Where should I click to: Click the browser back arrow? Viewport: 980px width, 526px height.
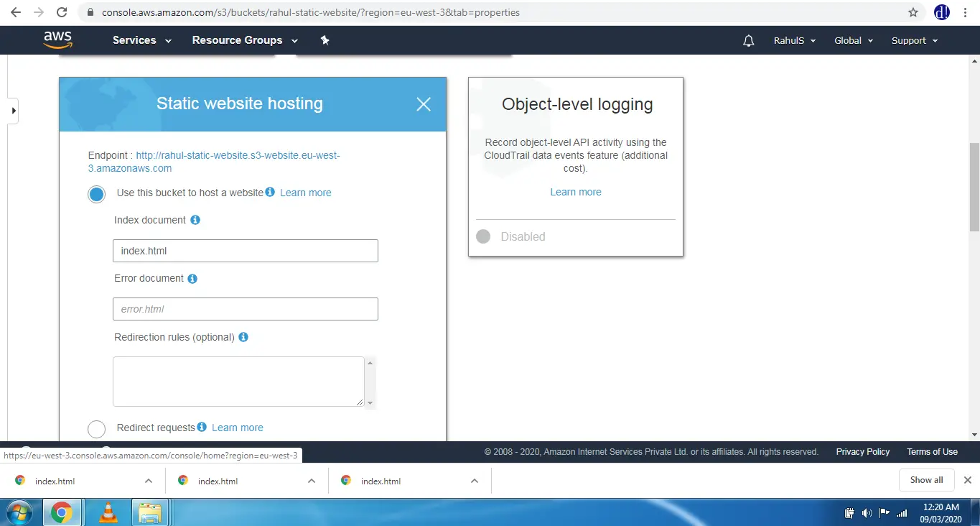tap(15, 12)
